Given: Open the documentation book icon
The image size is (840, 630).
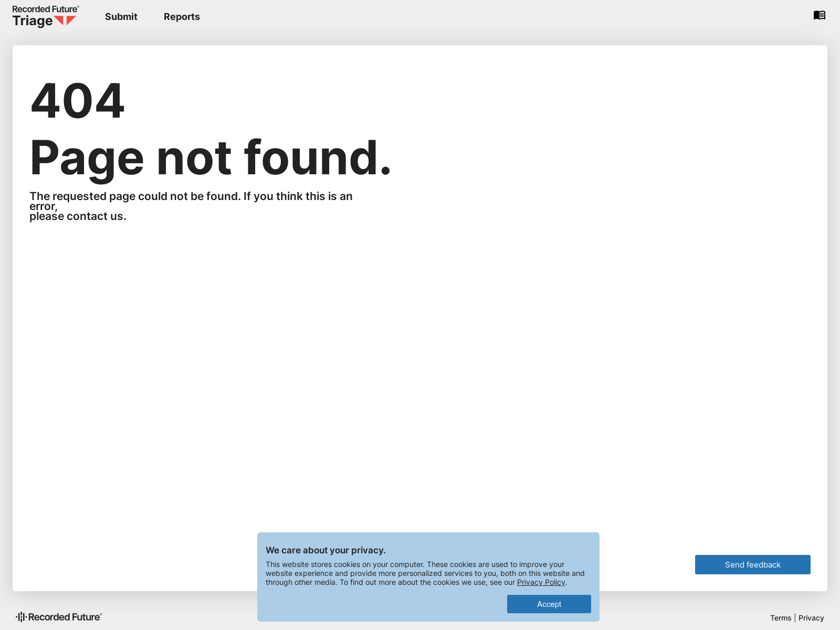Looking at the screenshot, I should click(820, 15).
